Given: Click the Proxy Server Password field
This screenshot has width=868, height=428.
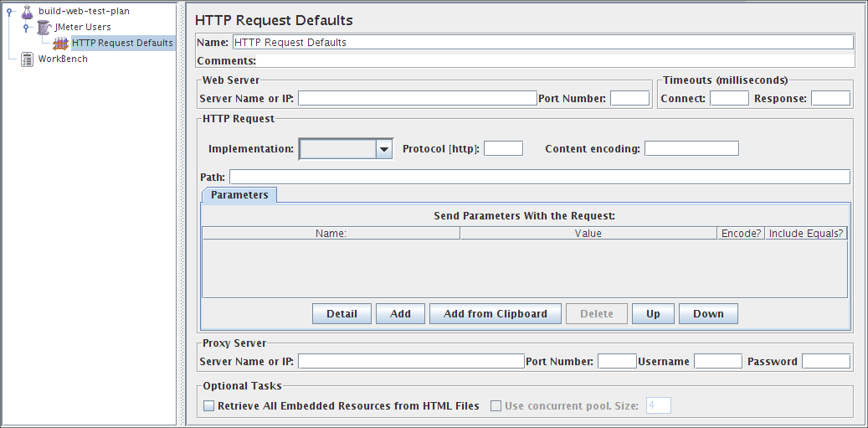Looking at the screenshot, I should pyautogui.click(x=825, y=361).
